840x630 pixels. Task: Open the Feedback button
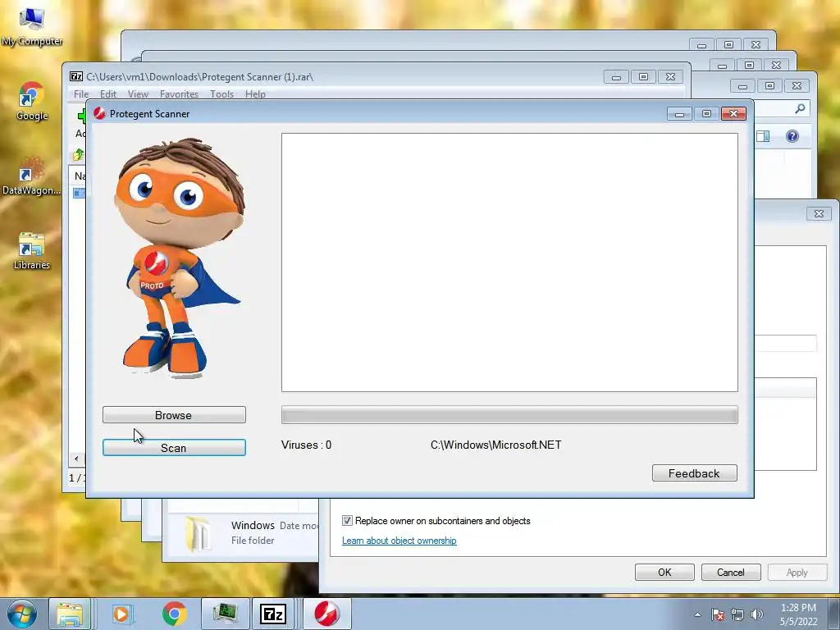(x=694, y=473)
